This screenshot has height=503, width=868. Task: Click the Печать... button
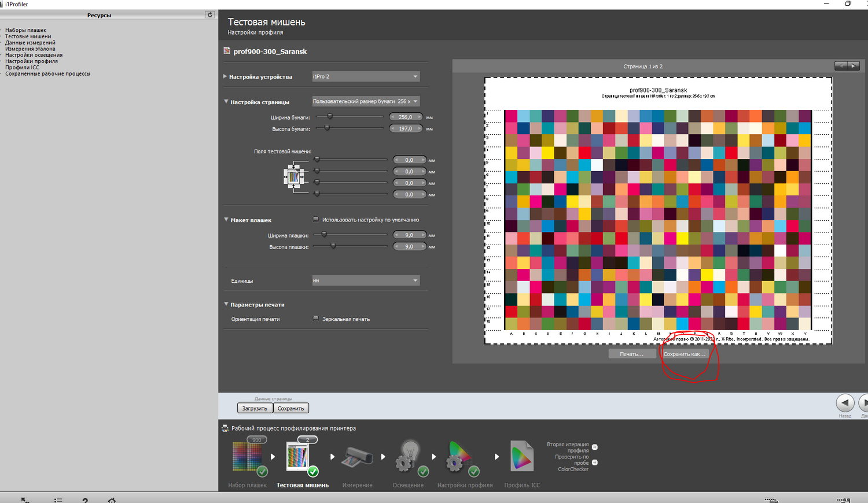click(631, 354)
